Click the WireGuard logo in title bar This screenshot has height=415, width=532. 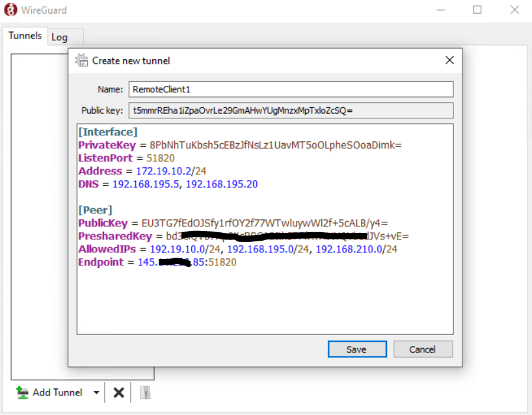tap(10, 10)
